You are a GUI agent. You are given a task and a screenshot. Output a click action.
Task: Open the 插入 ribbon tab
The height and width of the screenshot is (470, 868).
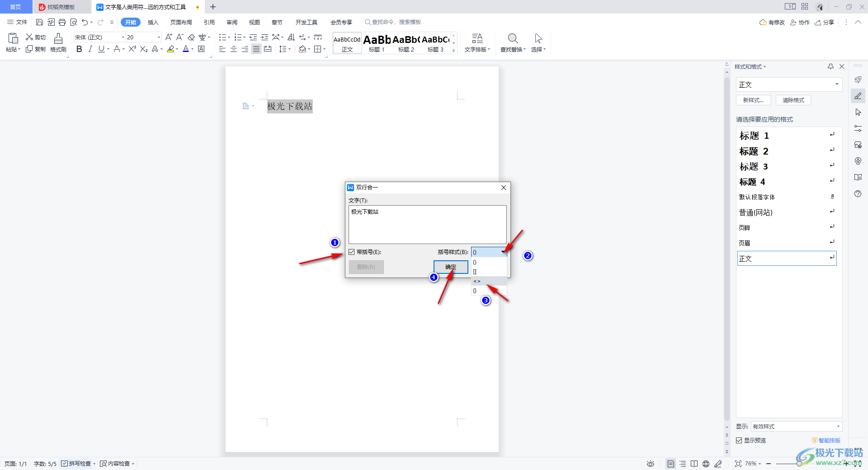(x=153, y=22)
